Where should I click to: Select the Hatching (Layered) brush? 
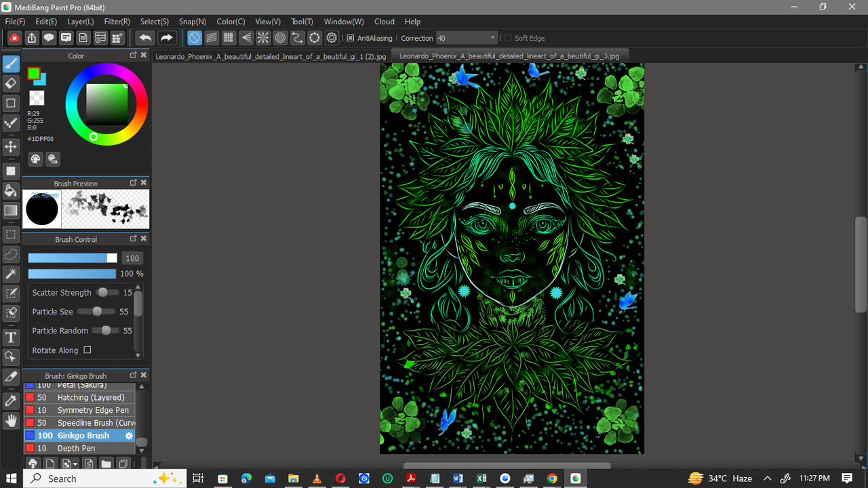[x=80, y=398]
